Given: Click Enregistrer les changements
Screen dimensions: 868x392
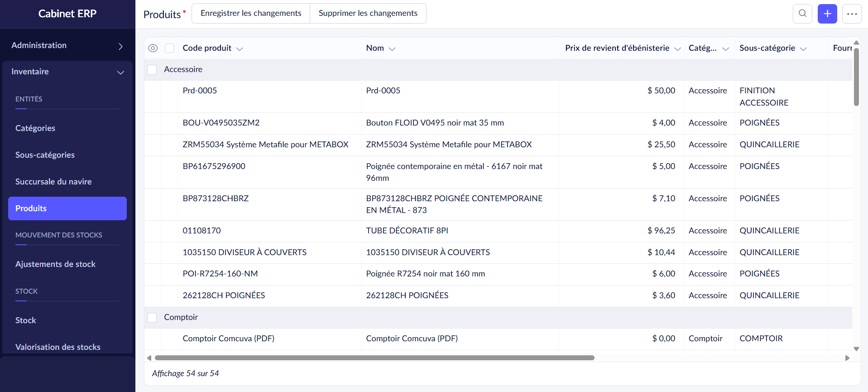Looking at the screenshot, I should pyautogui.click(x=251, y=13).
